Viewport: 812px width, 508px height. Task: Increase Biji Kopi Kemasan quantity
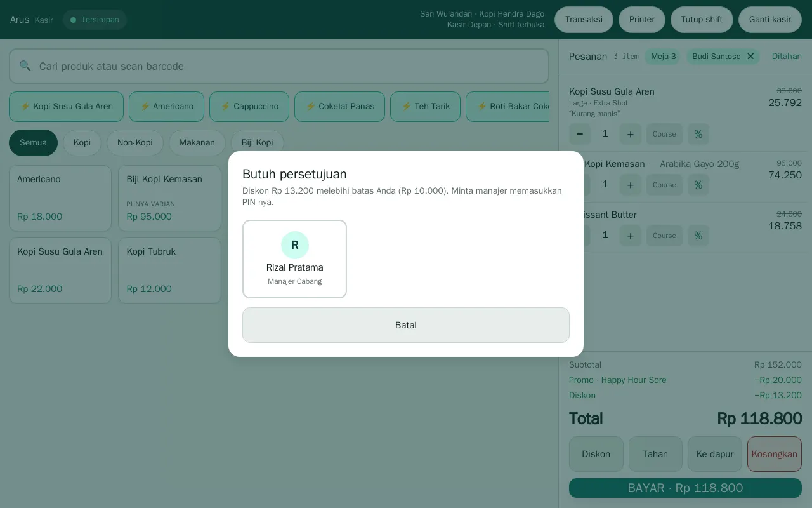click(630, 185)
